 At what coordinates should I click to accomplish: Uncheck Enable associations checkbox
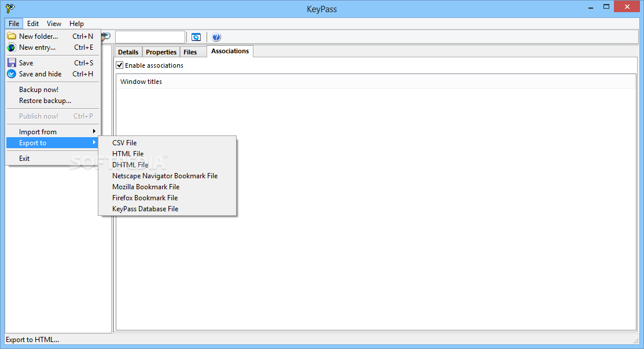(x=120, y=65)
